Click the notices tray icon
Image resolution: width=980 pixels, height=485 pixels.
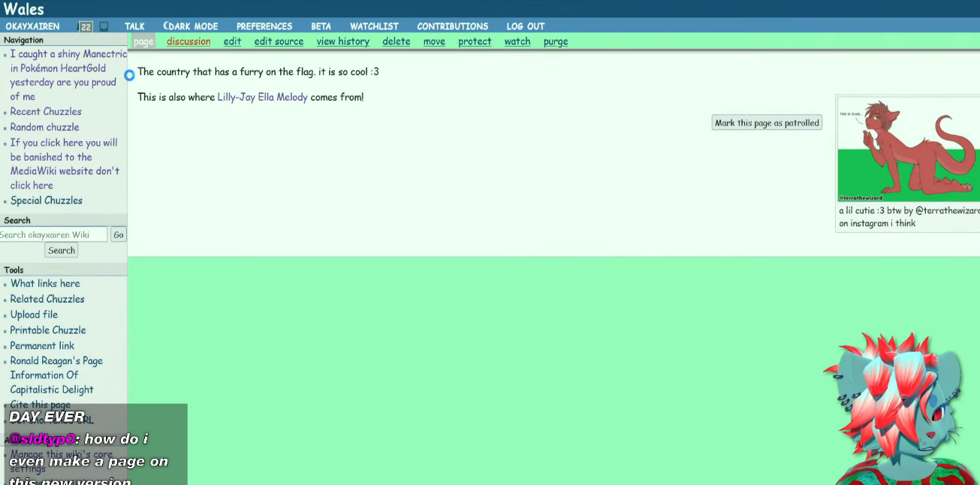(104, 27)
